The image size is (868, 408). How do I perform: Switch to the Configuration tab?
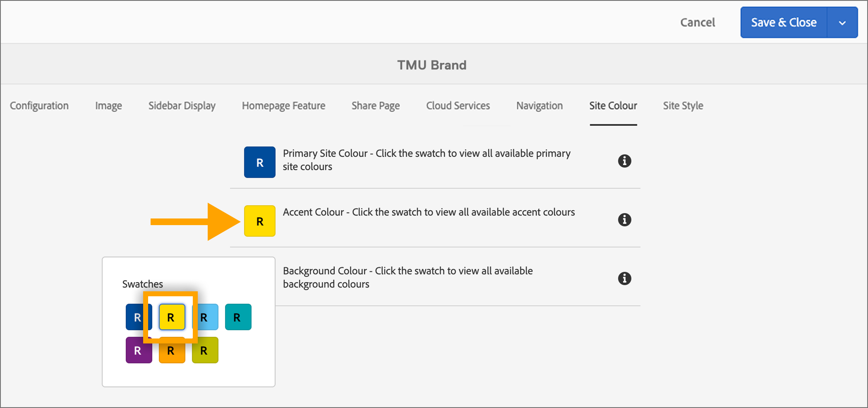click(x=39, y=106)
